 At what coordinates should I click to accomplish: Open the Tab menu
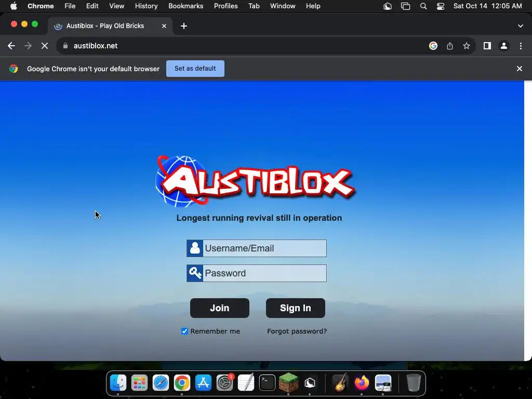tap(254, 6)
